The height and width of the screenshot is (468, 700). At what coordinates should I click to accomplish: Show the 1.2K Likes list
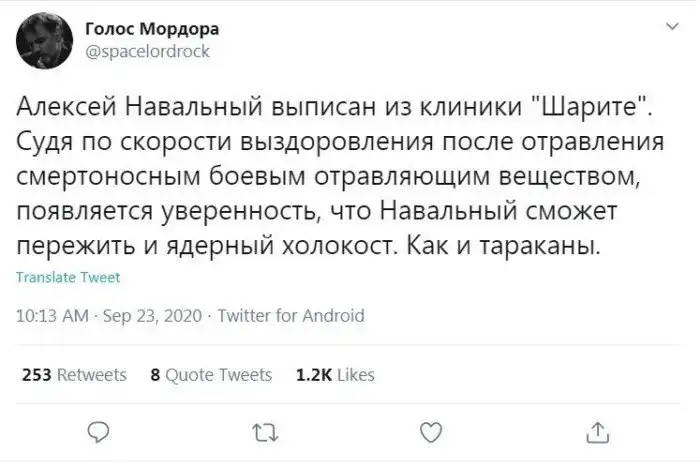(x=336, y=375)
